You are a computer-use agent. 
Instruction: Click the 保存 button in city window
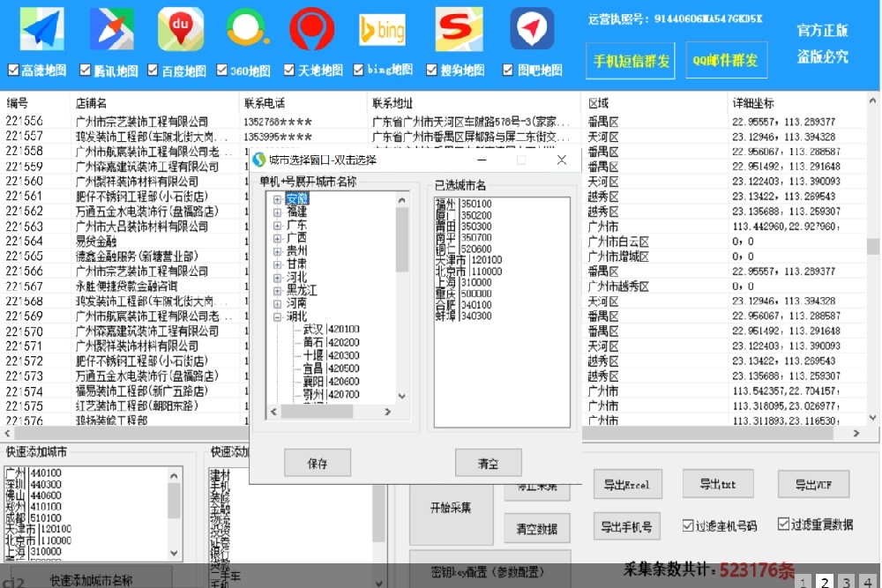point(318,463)
